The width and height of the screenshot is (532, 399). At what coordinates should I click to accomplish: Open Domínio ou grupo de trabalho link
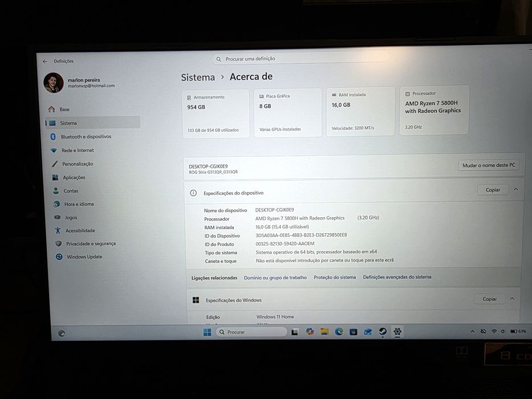(x=275, y=278)
